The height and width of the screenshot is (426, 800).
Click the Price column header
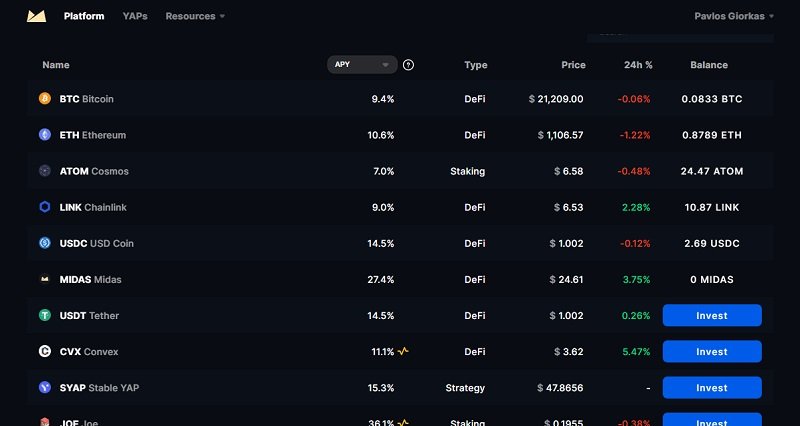pyautogui.click(x=573, y=65)
